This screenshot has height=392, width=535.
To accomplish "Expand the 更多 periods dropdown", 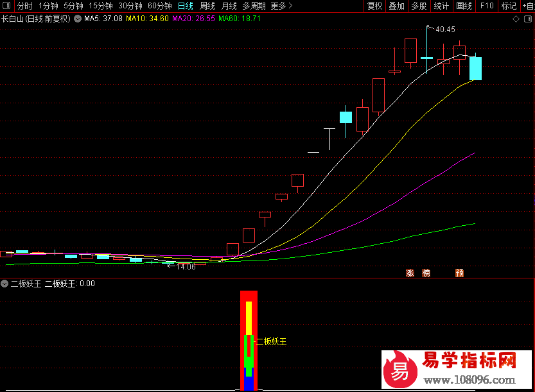I will pyautogui.click(x=281, y=6).
